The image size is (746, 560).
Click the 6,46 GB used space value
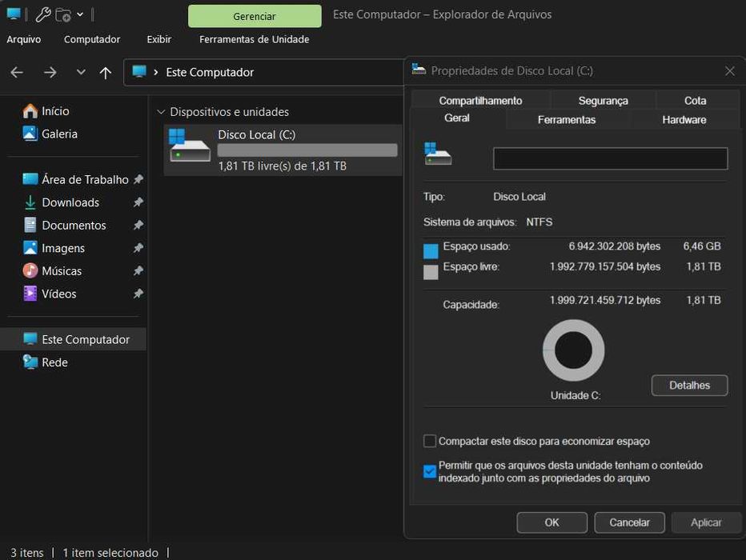pos(702,246)
